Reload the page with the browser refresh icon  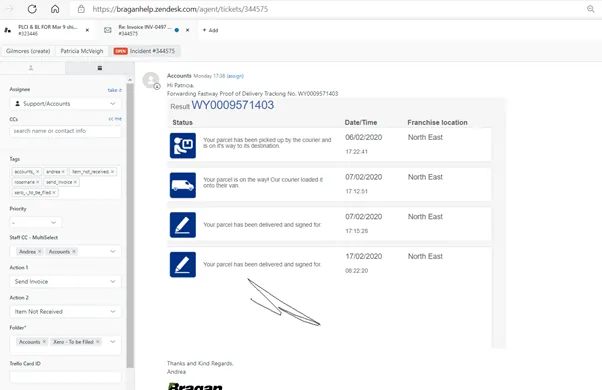[x=32, y=9]
